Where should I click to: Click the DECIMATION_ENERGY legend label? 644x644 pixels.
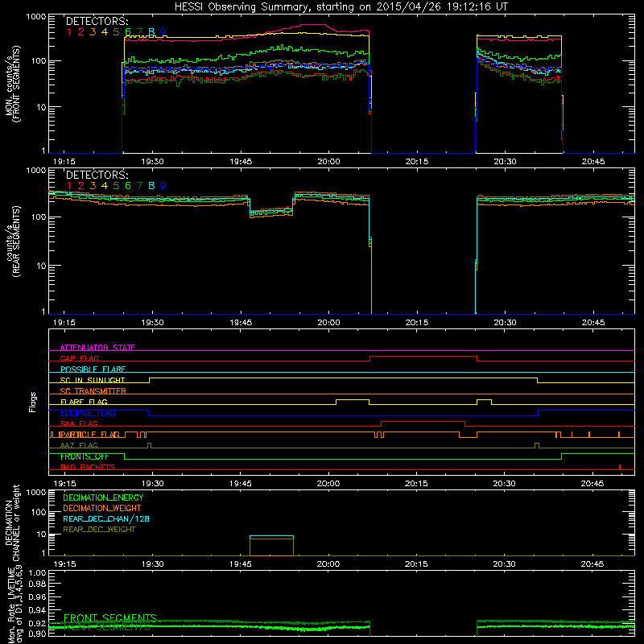pos(103,497)
